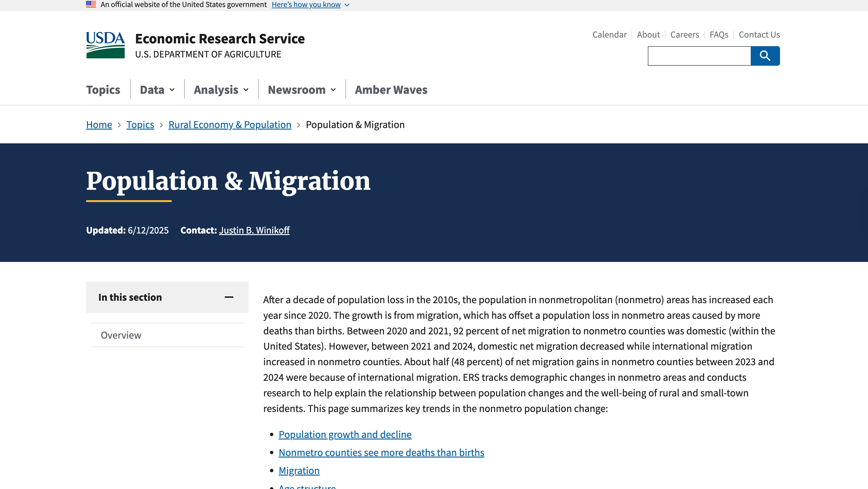Screen dimensions: 868x489
Task: Go to Home breadcrumb
Action: coord(99,124)
